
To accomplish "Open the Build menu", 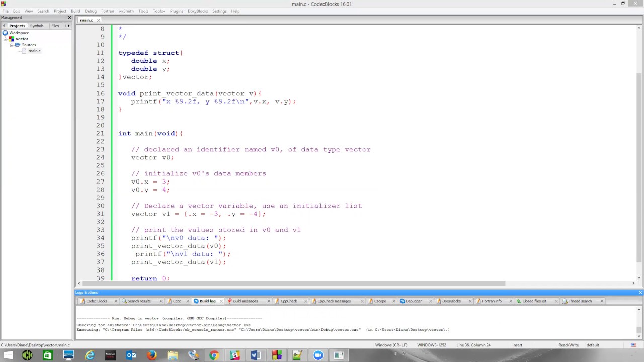I will tap(75, 11).
